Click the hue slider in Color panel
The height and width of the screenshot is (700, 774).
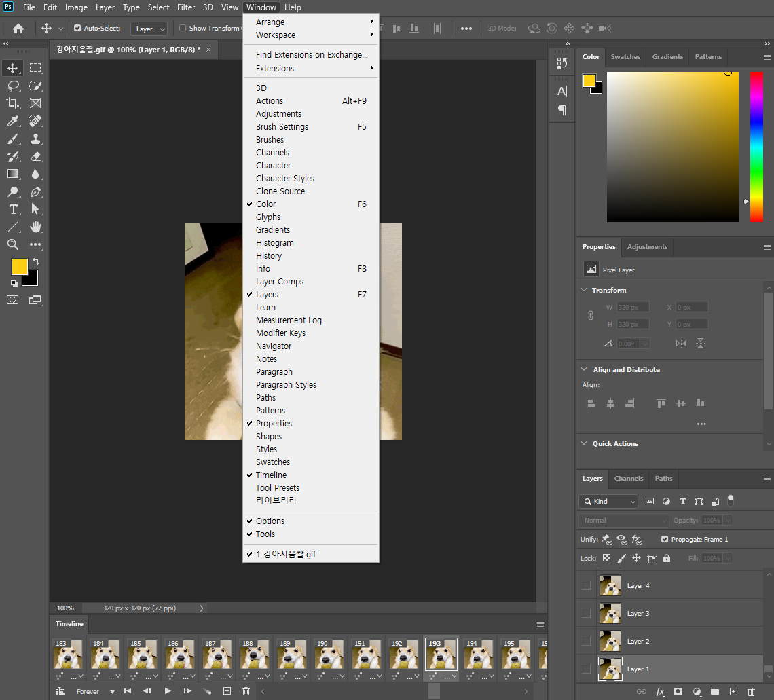tap(756, 147)
